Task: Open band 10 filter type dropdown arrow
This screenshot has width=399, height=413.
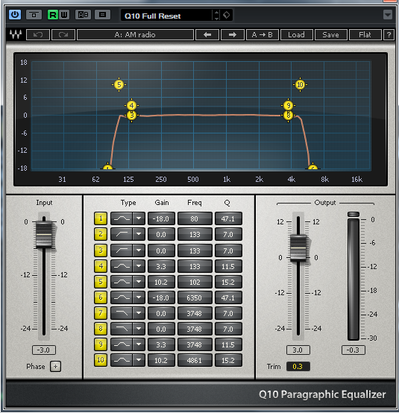Action: (139, 360)
